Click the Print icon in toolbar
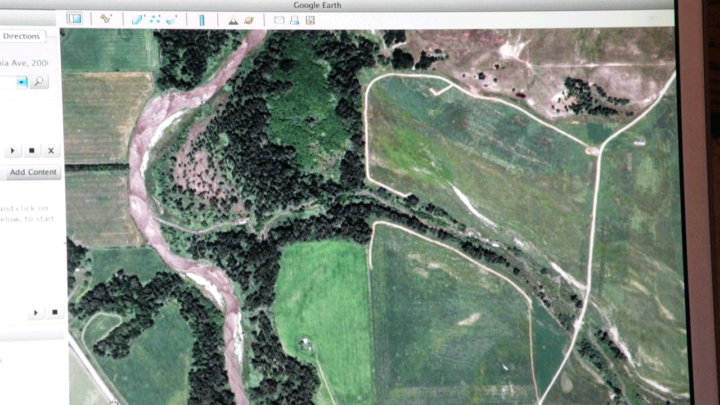Viewport: 720px width, 405px height. (x=295, y=18)
